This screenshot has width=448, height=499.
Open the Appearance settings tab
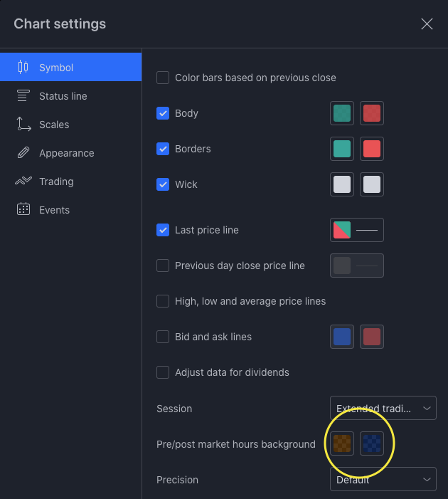pyautogui.click(x=66, y=153)
